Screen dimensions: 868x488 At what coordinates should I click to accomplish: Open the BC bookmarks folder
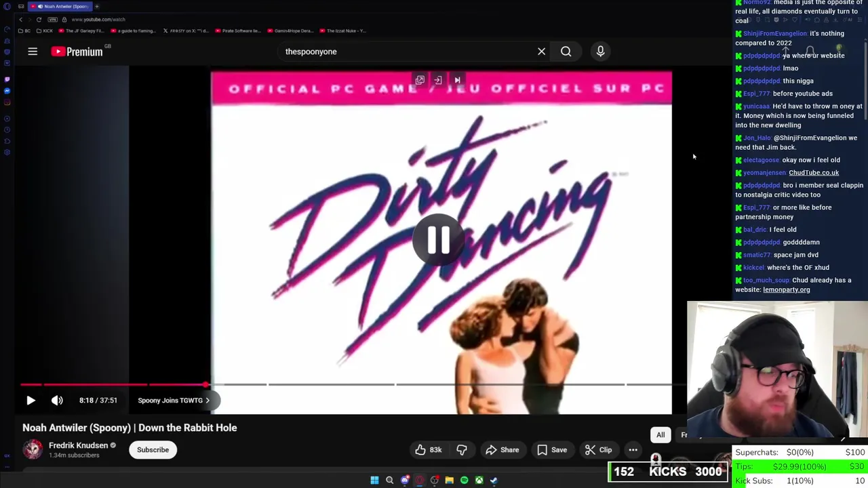click(24, 30)
